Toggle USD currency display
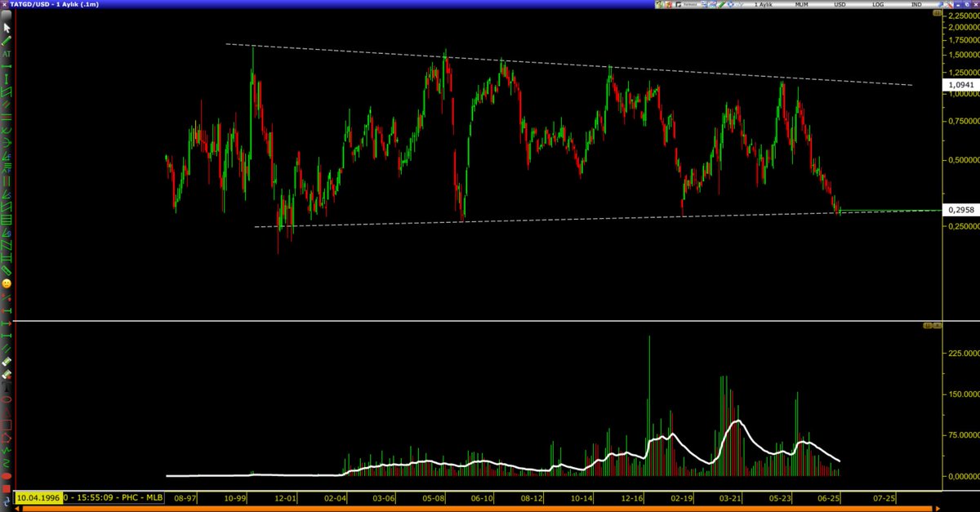Screen dimensions: 980x512 (x=840, y=5)
